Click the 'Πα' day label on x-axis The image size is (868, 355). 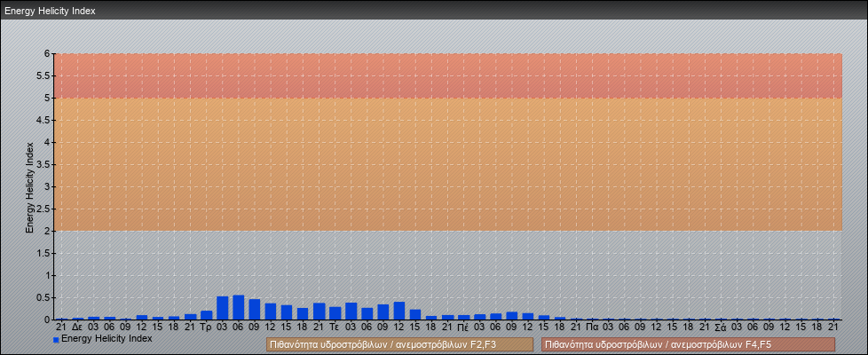(592, 327)
